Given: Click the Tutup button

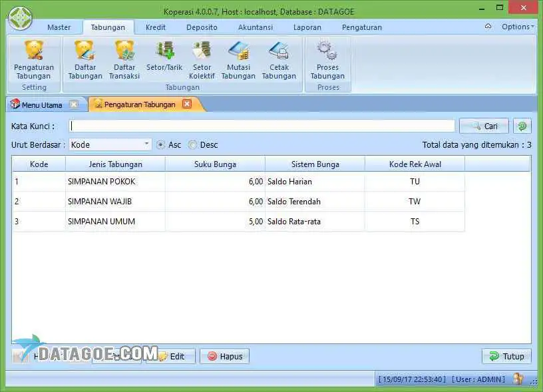Looking at the screenshot, I should coord(506,357).
